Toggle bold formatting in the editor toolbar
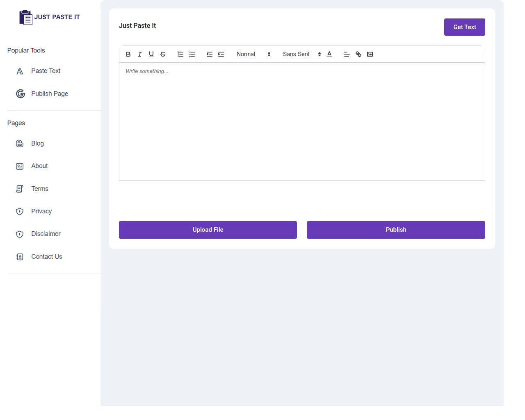525x420 pixels. [128, 54]
